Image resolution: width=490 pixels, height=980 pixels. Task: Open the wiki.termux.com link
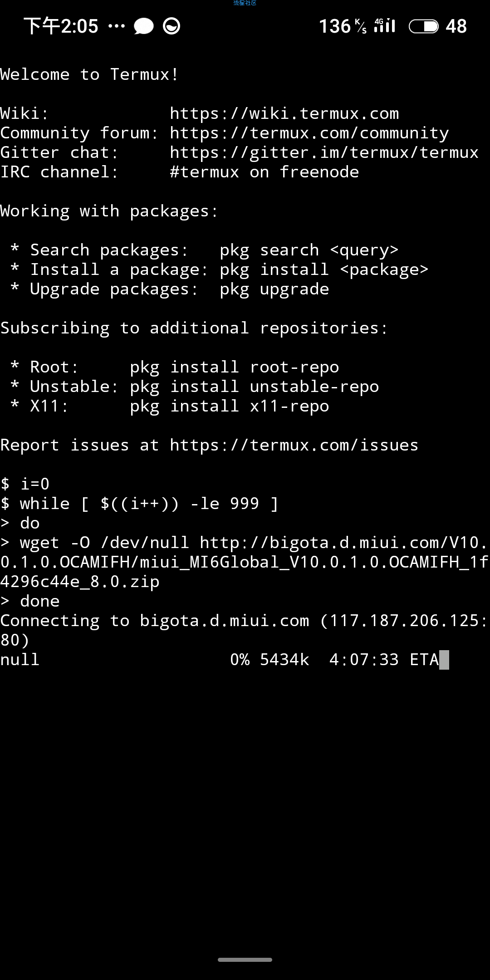coord(284,113)
